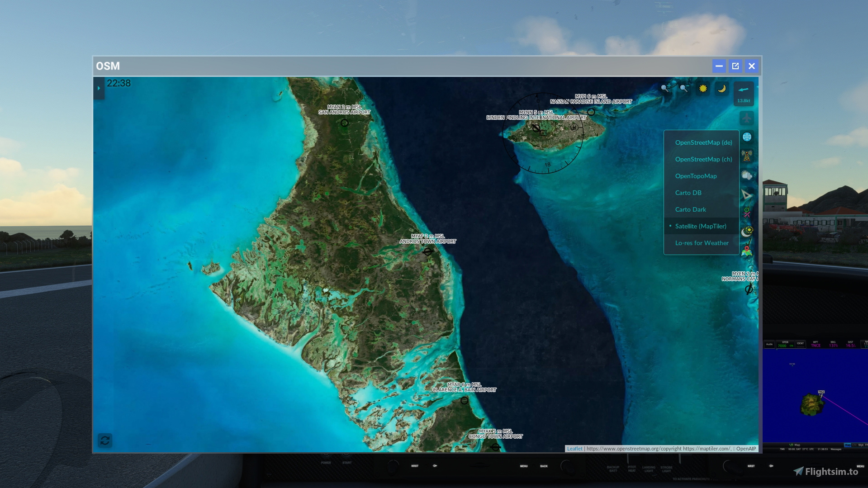
Task: Select OpenTopoMap from the layer menu
Action: [696, 176]
